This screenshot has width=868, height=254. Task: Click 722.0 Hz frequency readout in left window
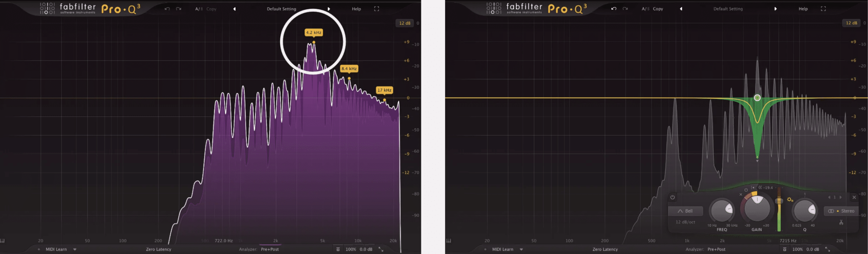click(224, 241)
